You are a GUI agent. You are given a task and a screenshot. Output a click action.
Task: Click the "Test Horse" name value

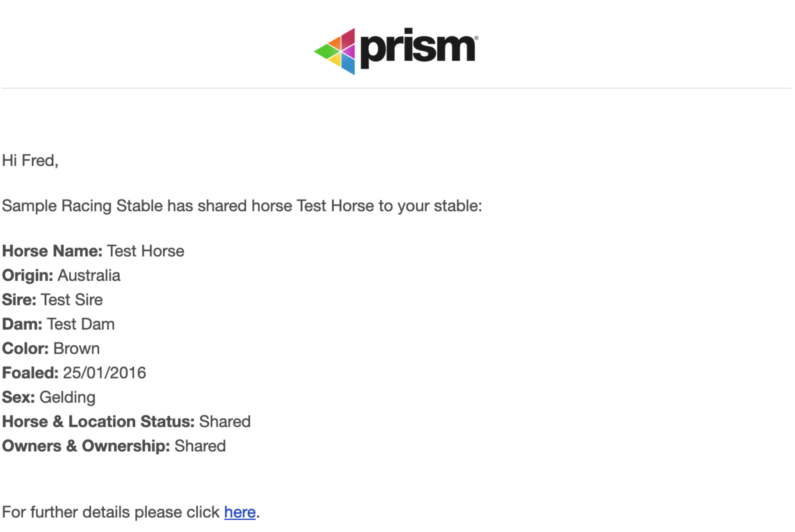coord(145,251)
